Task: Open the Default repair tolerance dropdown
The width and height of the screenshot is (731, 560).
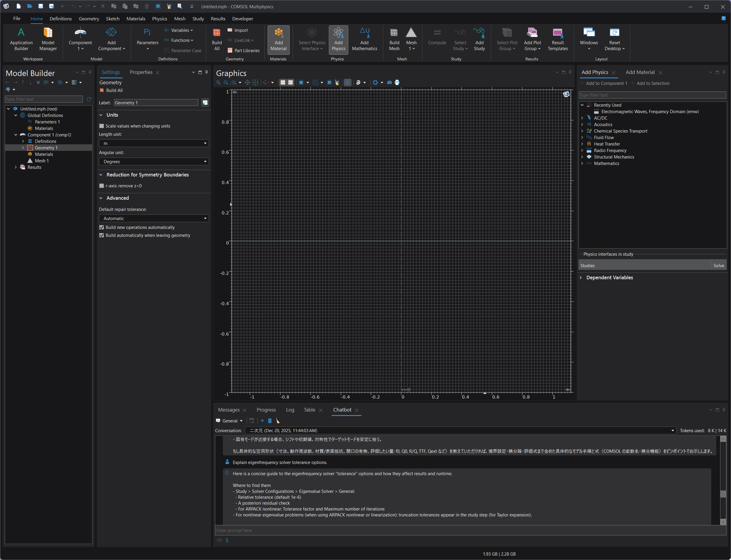Action: [154, 218]
